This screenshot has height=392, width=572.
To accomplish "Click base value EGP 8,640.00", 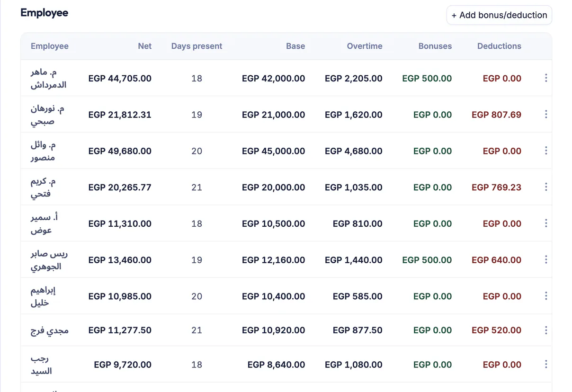I will click(x=276, y=365).
